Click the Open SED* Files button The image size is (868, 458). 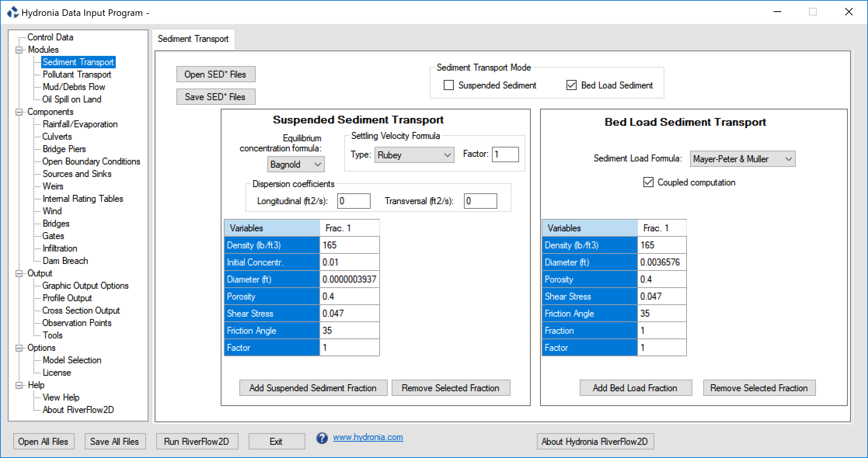(x=216, y=74)
